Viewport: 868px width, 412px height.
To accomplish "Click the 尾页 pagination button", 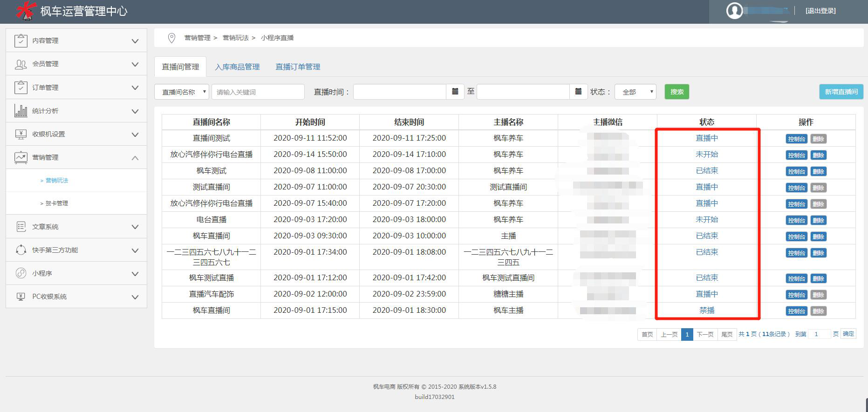I will [x=727, y=334].
